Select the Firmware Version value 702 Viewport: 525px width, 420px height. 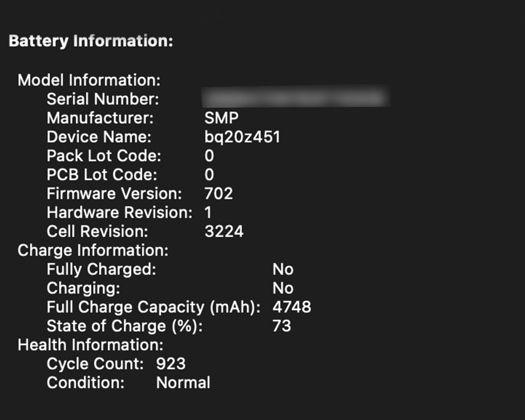[219, 194]
